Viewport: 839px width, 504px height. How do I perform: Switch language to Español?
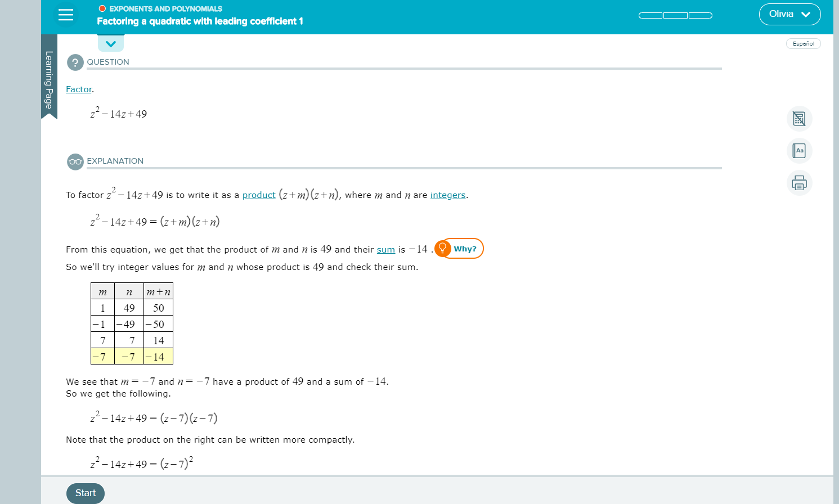803,44
